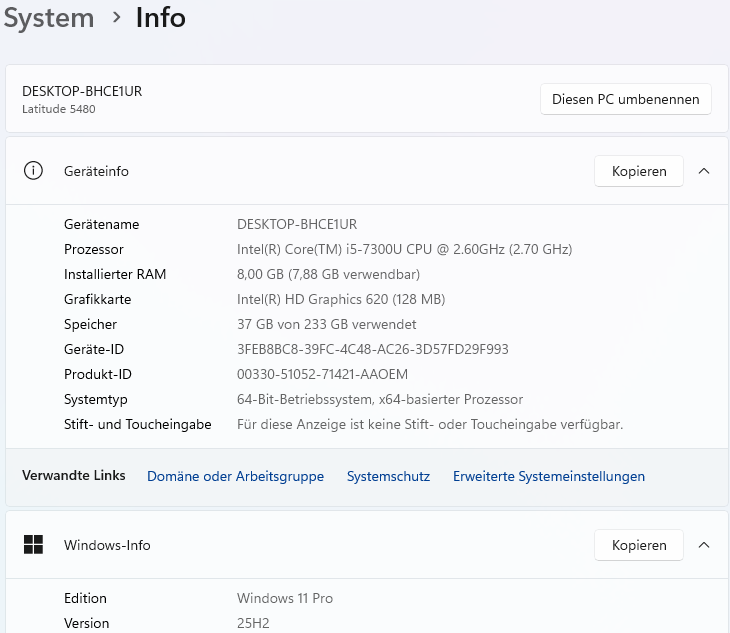Select the version value 25H2

[253, 623]
